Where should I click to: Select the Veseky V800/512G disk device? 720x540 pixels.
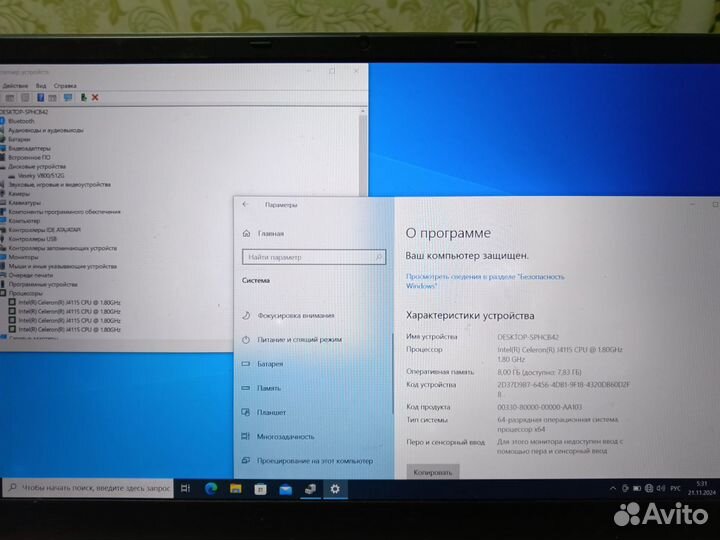click(40, 175)
